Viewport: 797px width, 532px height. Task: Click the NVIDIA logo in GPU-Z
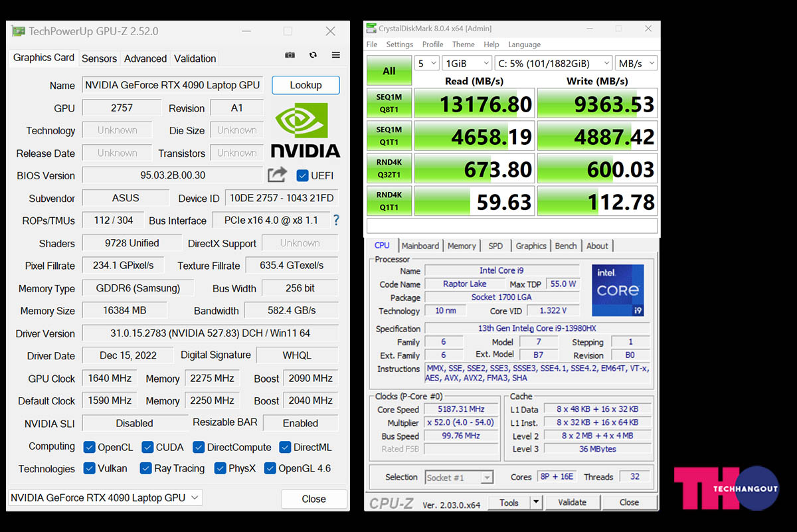pos(306,130)
